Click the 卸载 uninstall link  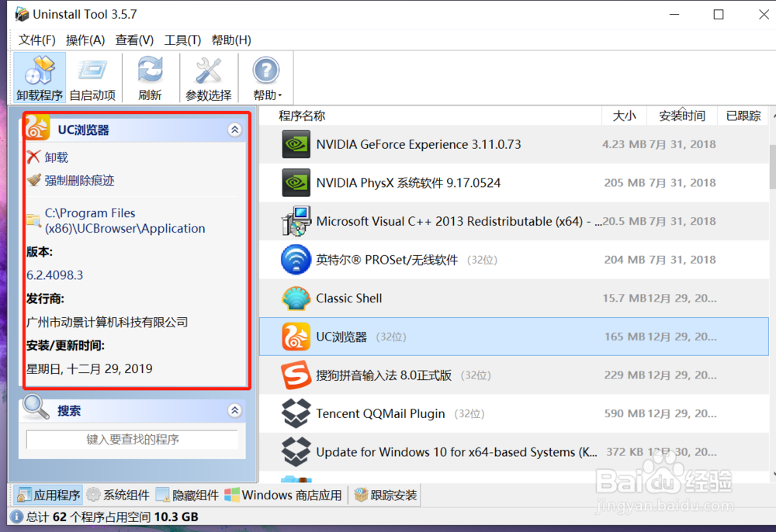click(x=57, y=157)
